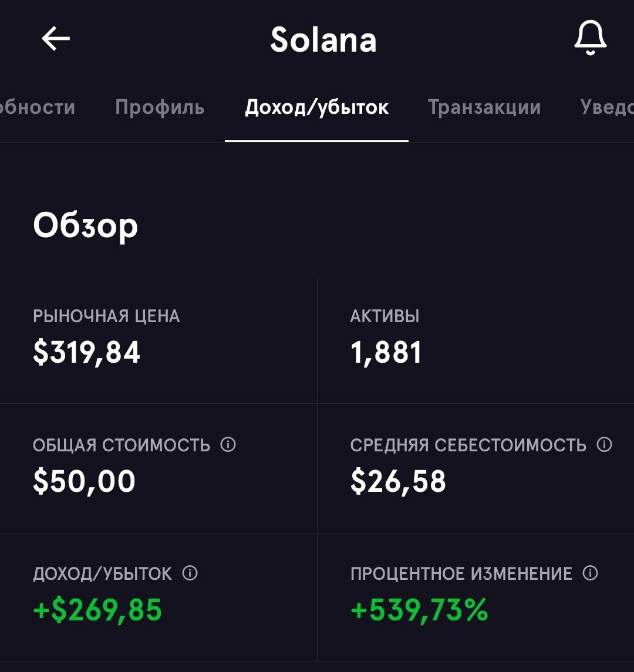
Task: Tap the total cost value $50,00
Action: click(84, 481)
